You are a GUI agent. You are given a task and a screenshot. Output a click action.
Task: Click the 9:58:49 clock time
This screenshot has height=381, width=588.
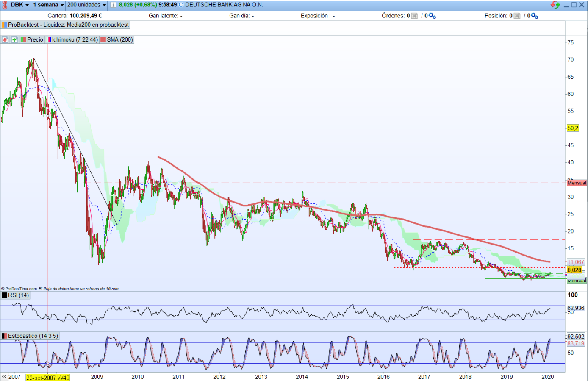[168, 5]
